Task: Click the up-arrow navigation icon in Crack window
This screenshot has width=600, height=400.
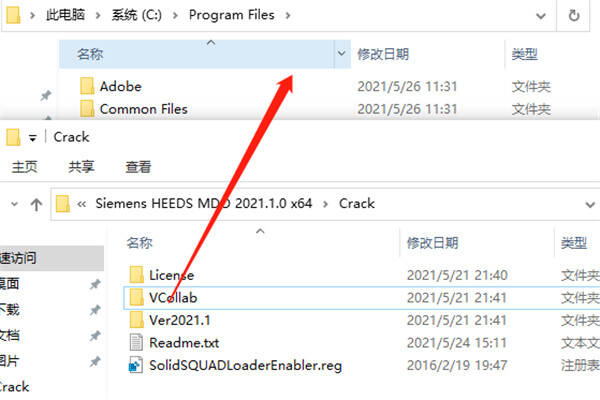Action: [36, 204]
